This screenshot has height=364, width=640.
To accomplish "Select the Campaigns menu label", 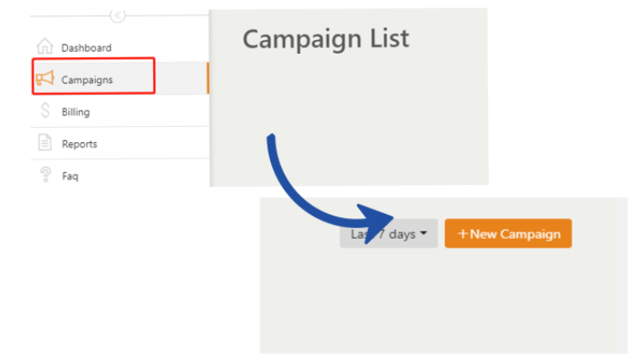I will coord(87,80).
